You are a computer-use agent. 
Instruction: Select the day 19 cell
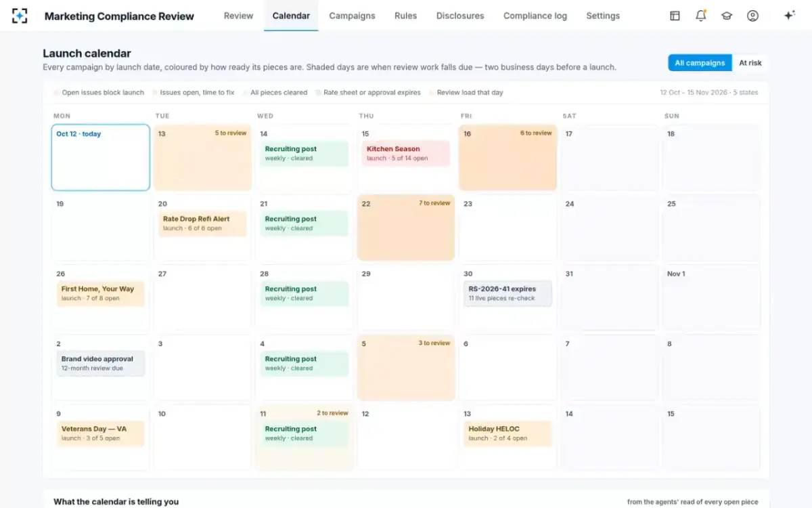point(101,228)
